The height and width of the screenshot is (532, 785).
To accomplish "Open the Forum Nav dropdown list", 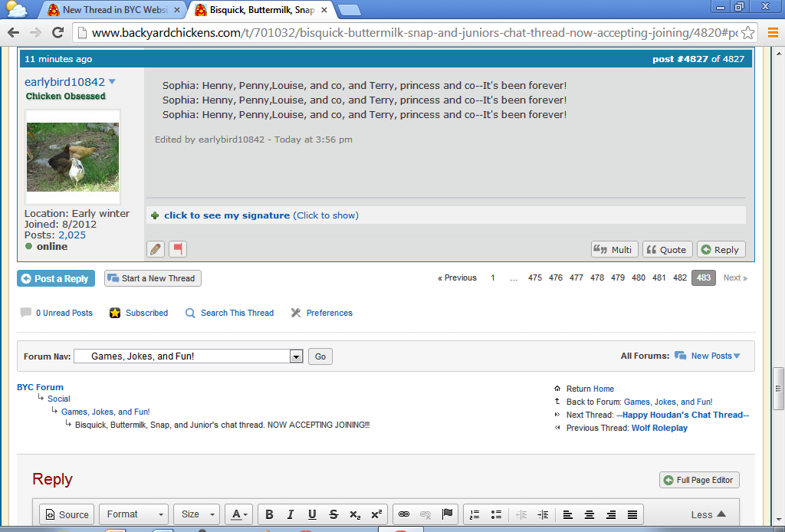I will 296,356.
